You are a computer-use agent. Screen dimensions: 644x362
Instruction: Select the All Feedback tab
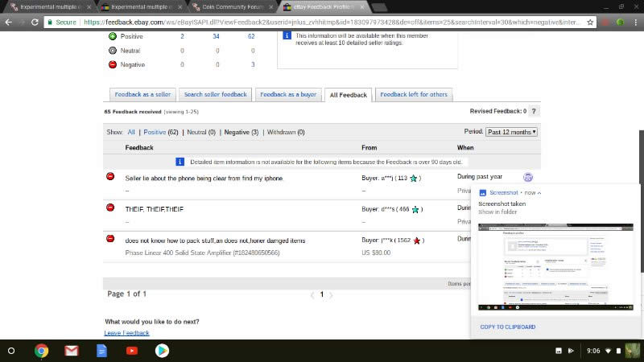pyautogui.click(x=349, y=95)
